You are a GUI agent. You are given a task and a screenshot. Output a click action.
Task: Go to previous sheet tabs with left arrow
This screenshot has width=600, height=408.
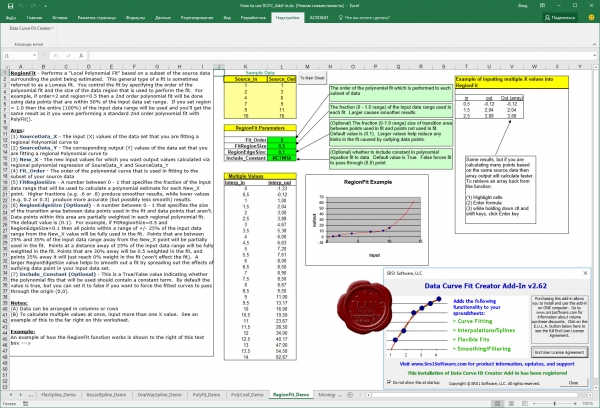(11, 395)
